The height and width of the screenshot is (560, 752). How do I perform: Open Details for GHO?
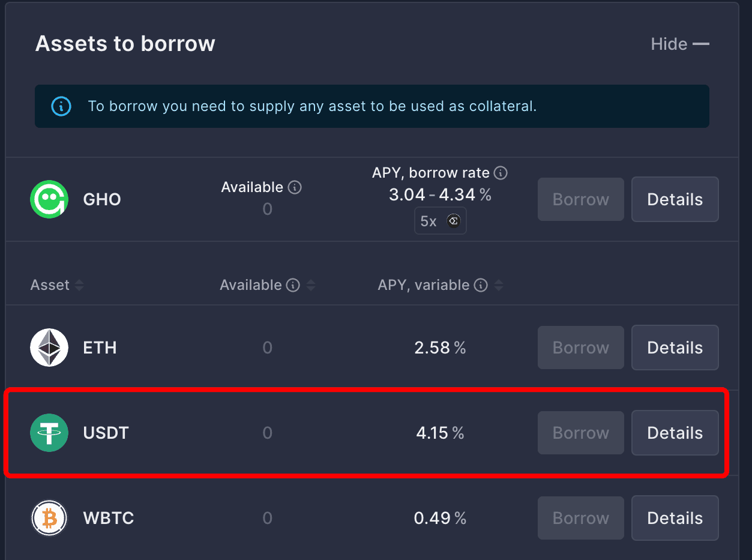[x=675, y=199]
